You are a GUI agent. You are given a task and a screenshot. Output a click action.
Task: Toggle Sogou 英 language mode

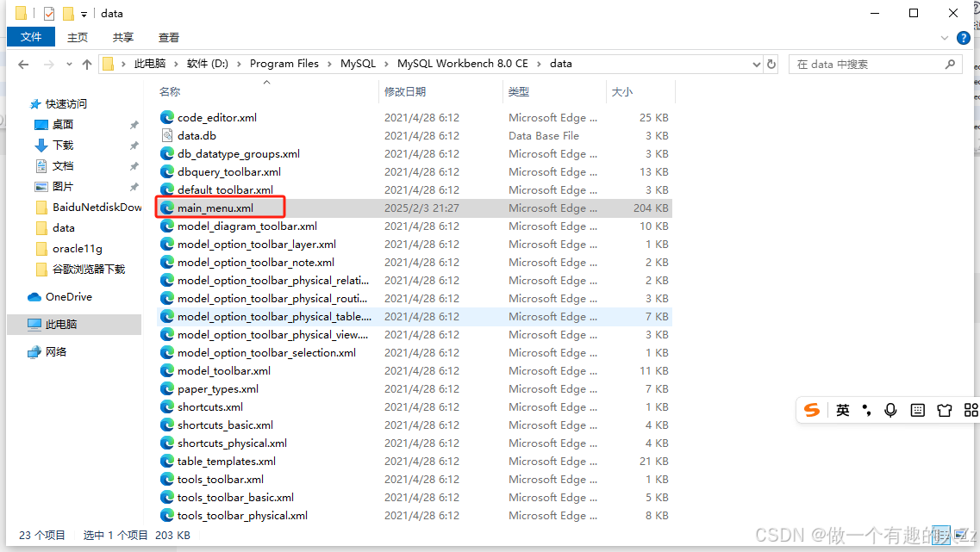(842, 410)
